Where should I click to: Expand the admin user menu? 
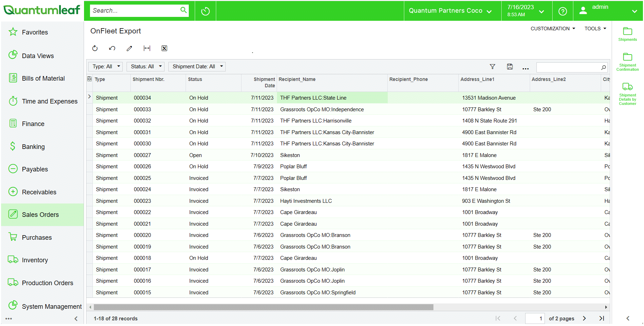[608, 11]
